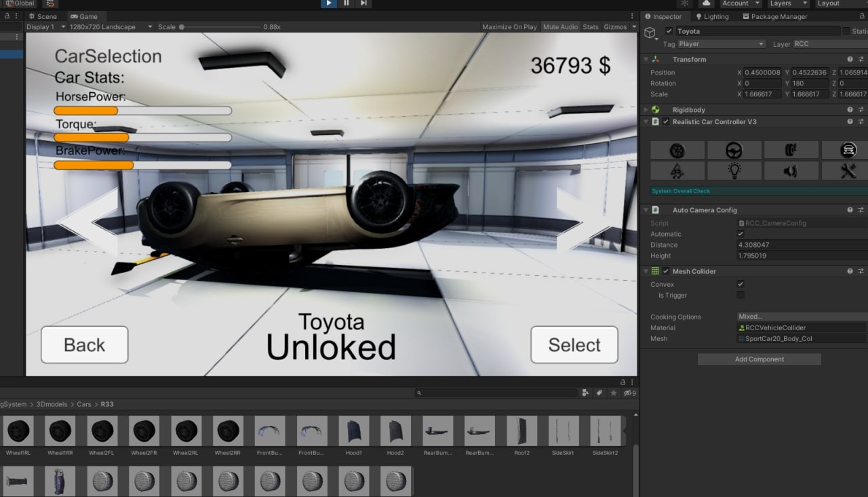
Task: Click the favorites star icon in Project
Action: 614,393
